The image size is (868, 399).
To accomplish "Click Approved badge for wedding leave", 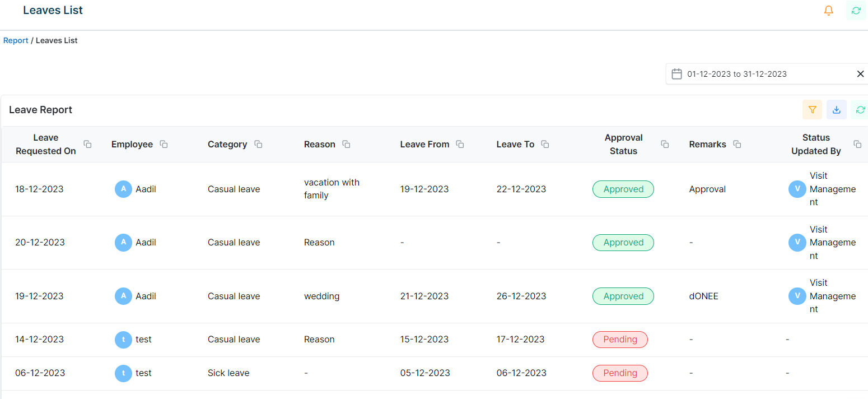I will pos(623,296).
